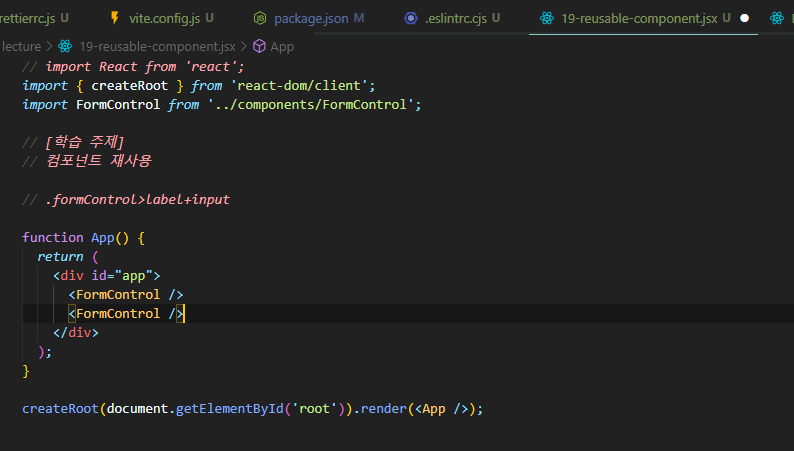Click the opening div id="app" tag
The image size is (794, 451).
pos(107,276)
